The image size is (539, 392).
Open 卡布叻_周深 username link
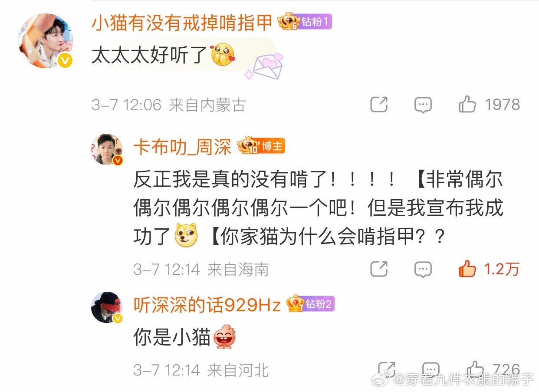tap(183, 147)
